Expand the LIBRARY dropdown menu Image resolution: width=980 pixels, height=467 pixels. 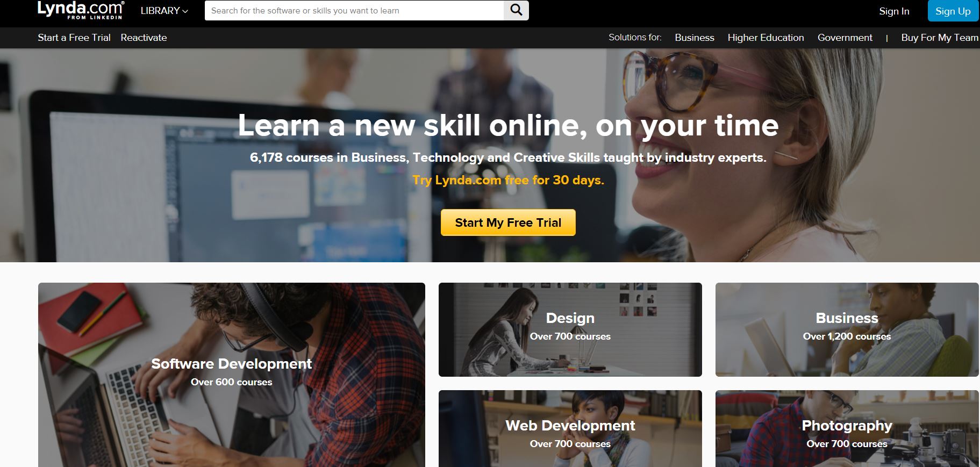click(x=164, y=11)
